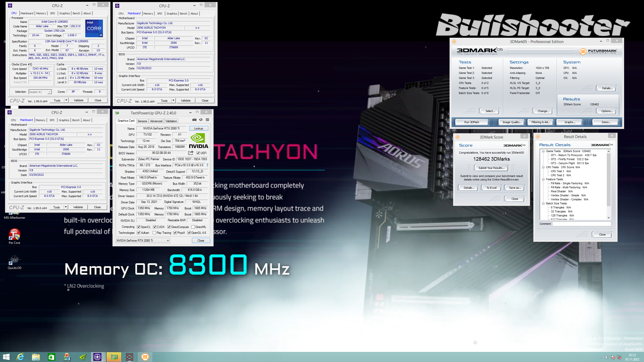The width and height of the screenshot is (644, 362).
Task: Open the Advanced tab in GPU-Z
Action: coord(156,121)
